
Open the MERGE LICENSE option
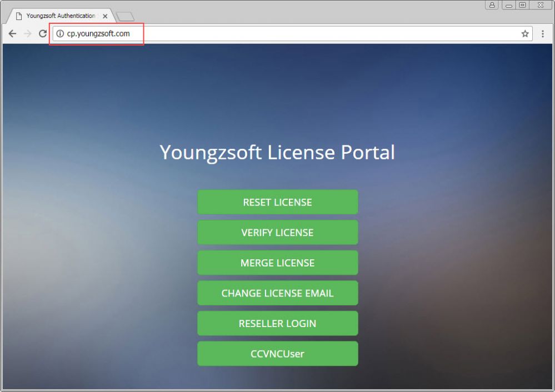point(278,263)
